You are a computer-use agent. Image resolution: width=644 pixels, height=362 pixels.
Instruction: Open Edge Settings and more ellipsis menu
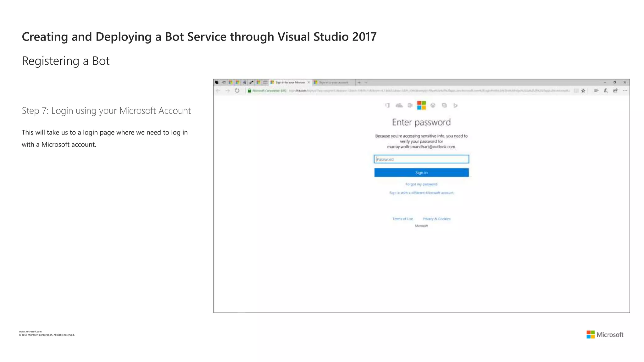click(x=625, y=90)
